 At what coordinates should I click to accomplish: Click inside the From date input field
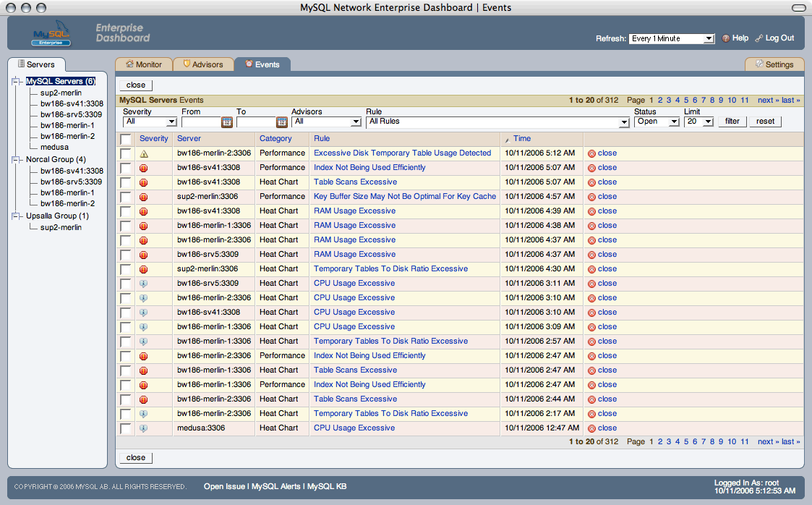coord(200,122)
